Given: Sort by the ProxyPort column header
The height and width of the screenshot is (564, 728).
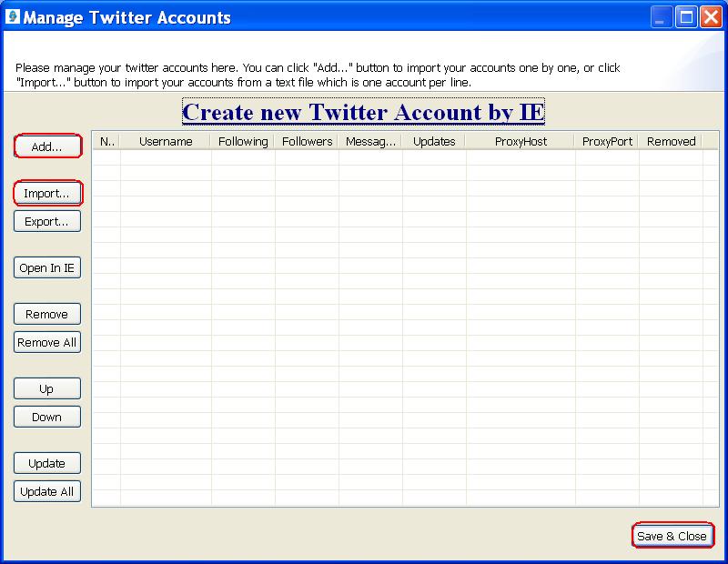Looking at the screenshot, I should 607,142.
